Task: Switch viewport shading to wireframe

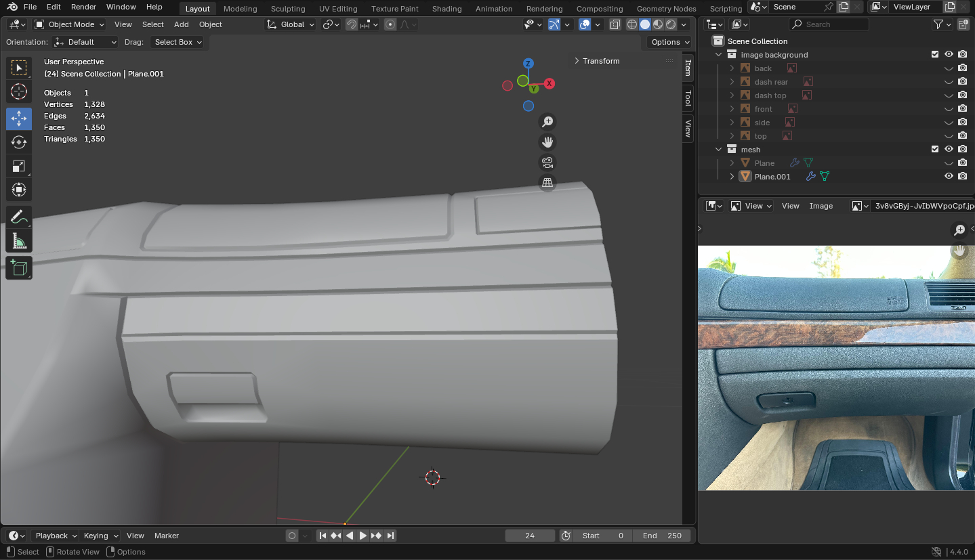Action: click(x=632, y=24)
